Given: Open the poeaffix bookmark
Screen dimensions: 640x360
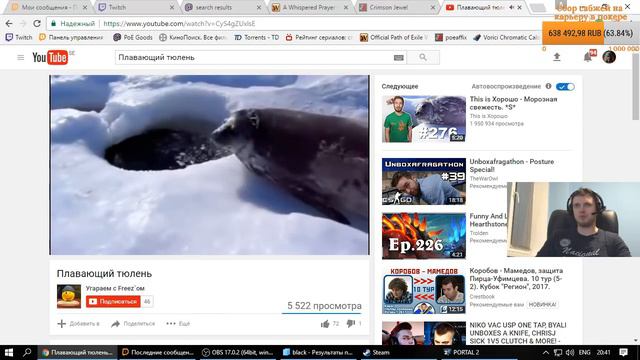Looking at the screenshot, I should (451, 38).
